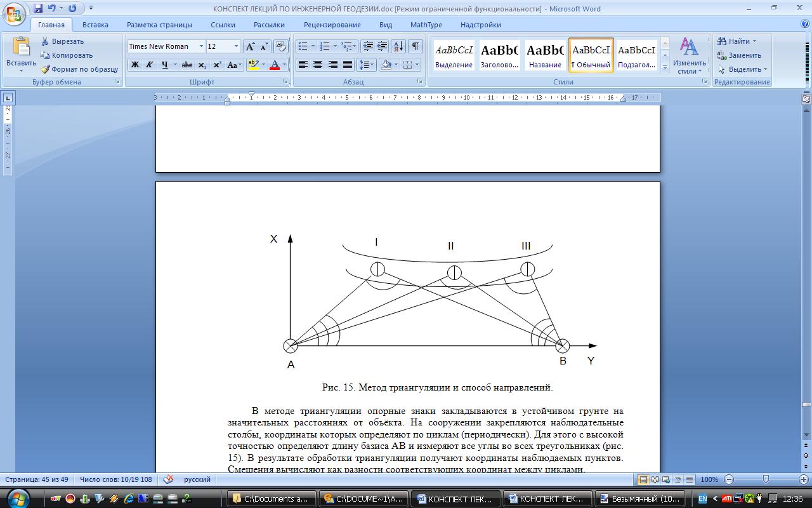Image resolution: width=812 pixels, height=508 pixels.
Task: Open the Рецензирование ribbon tab
Action: point(332,25)
